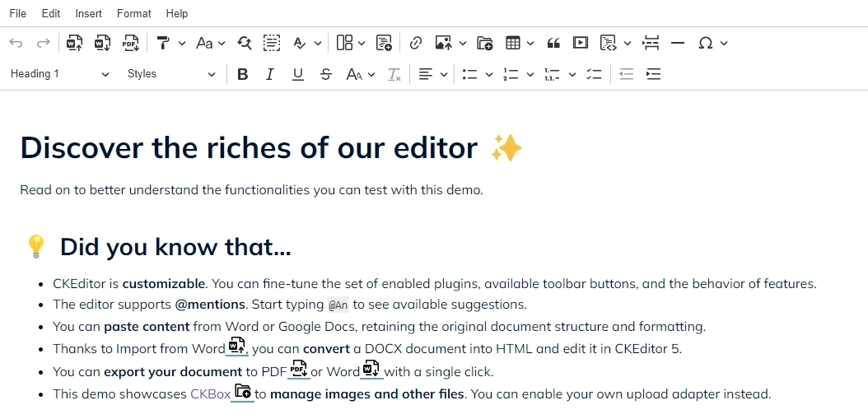This screenshot has height=419, width=868.
Task: Open the Find and replace tool
Action: coord(245,43)
